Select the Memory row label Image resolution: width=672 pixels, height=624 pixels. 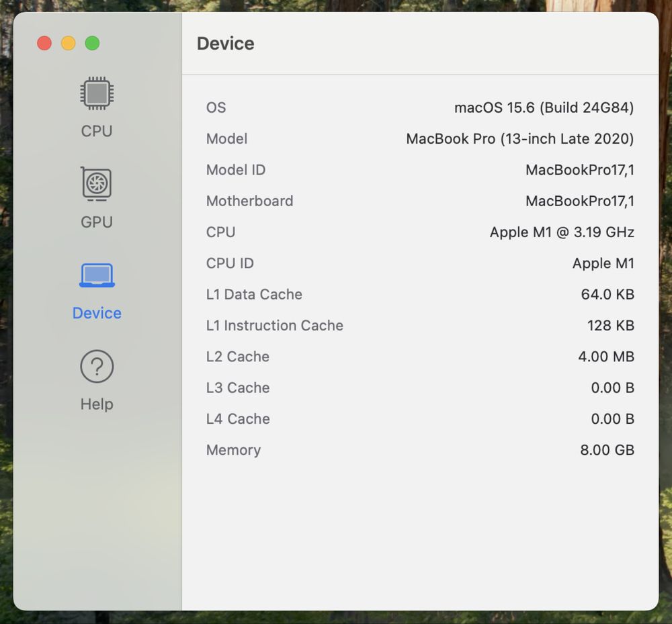234,450
